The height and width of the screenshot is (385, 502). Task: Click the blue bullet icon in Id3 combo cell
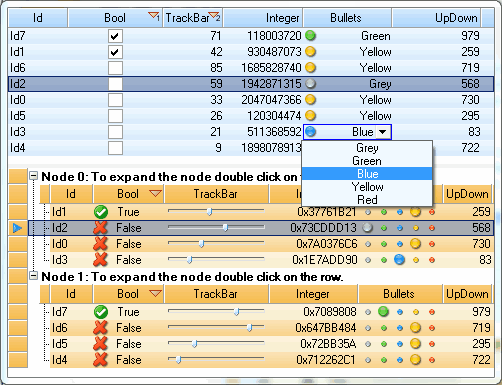(x=310, y=132)
